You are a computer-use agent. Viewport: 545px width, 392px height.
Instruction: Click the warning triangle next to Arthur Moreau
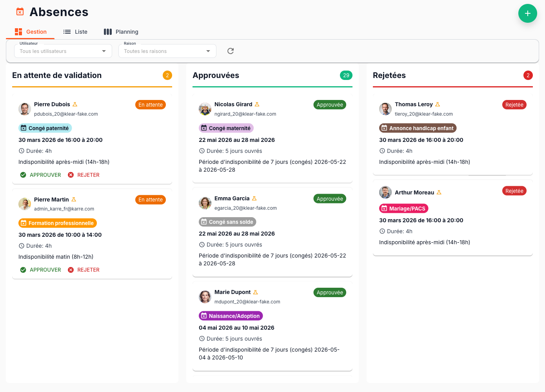click(x=439, y=192)
